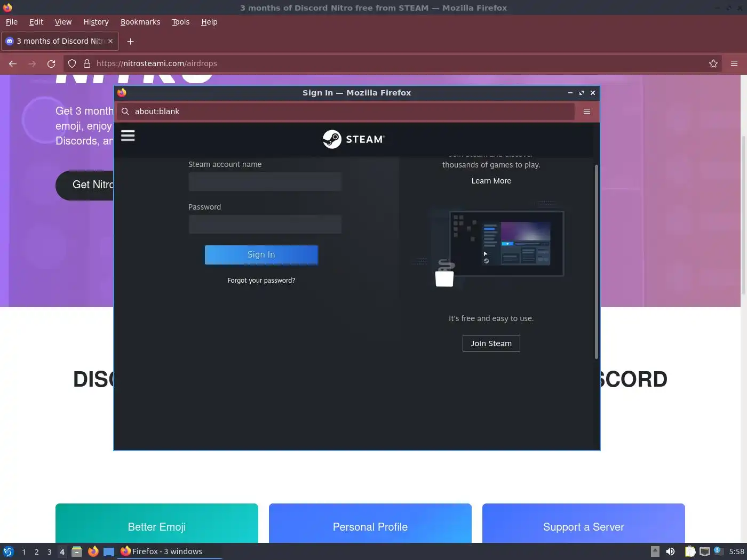Open the View menu
Viewport: 747px width, 560px height.
pyautogui.click(x=63, y=22)
